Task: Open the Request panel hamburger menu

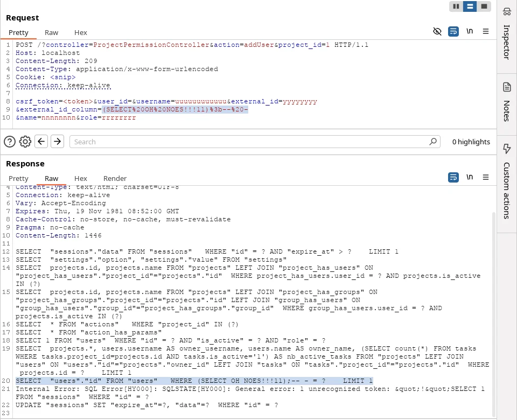Action: pyautogui.click(x=486, y=32)
